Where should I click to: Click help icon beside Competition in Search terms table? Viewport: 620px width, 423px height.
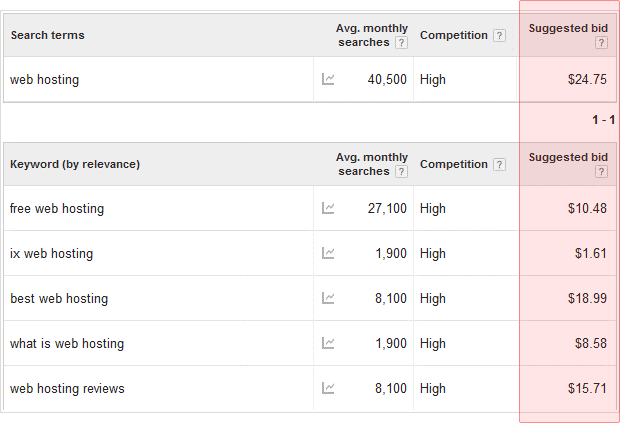499,36
